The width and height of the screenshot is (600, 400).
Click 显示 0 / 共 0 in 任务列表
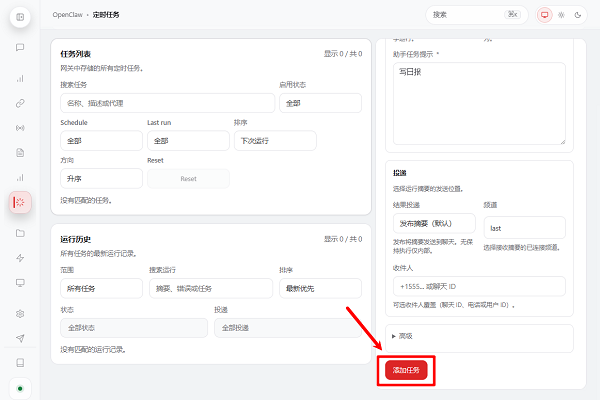(x=343, y=54)
